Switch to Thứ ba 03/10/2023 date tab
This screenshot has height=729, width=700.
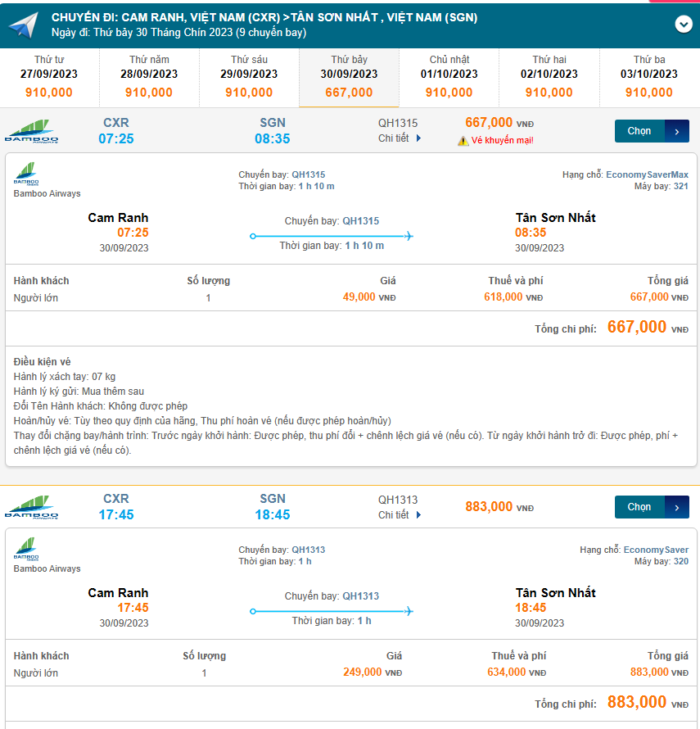(x=649, y=78)
